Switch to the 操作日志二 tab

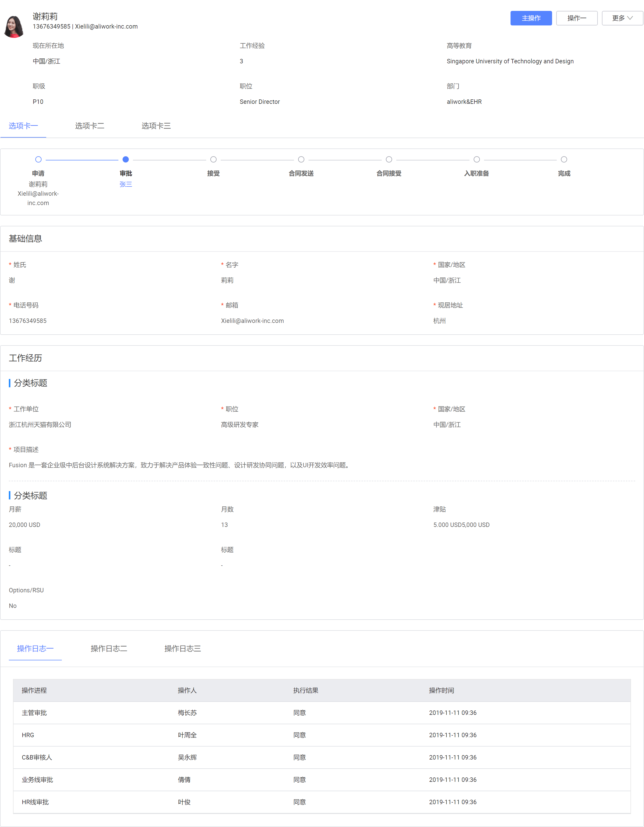coord(109,648)
